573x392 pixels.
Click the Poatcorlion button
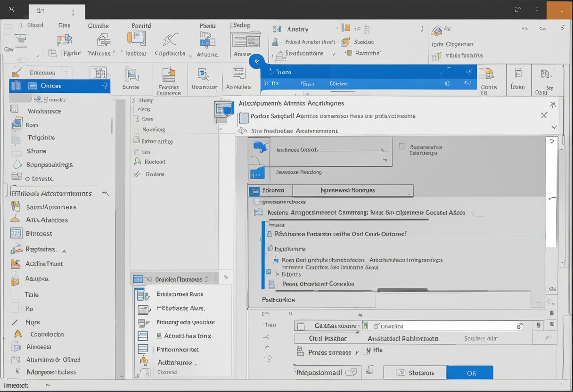(278, 300)
